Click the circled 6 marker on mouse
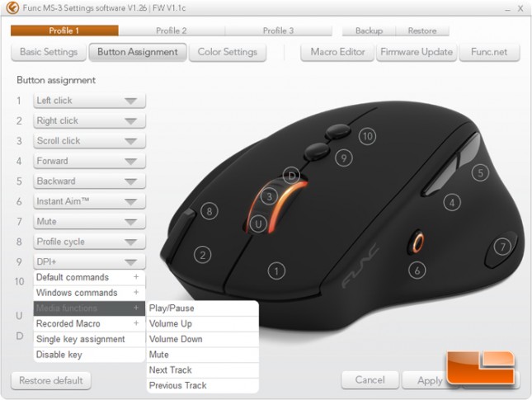This screenshot has height=400, width=532. pyautogui.click(x=417, y=271)
